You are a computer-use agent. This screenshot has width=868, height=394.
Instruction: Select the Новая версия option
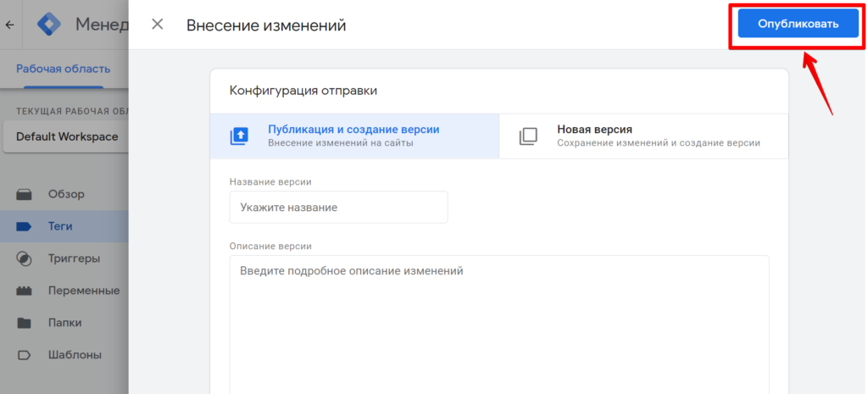(643, 136)
